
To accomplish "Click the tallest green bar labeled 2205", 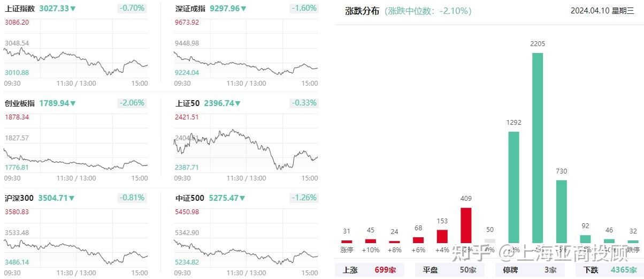I will [x=537, y=148].
